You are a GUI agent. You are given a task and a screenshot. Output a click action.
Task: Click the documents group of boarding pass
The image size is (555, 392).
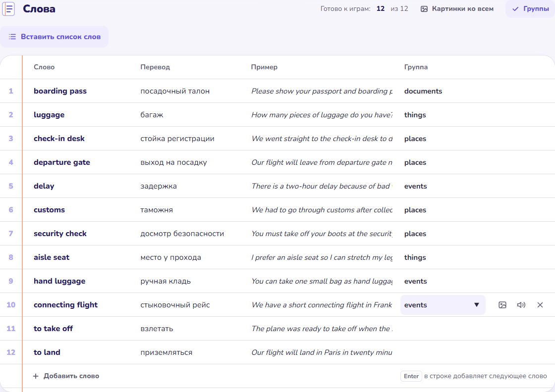[x=423, y=91]
